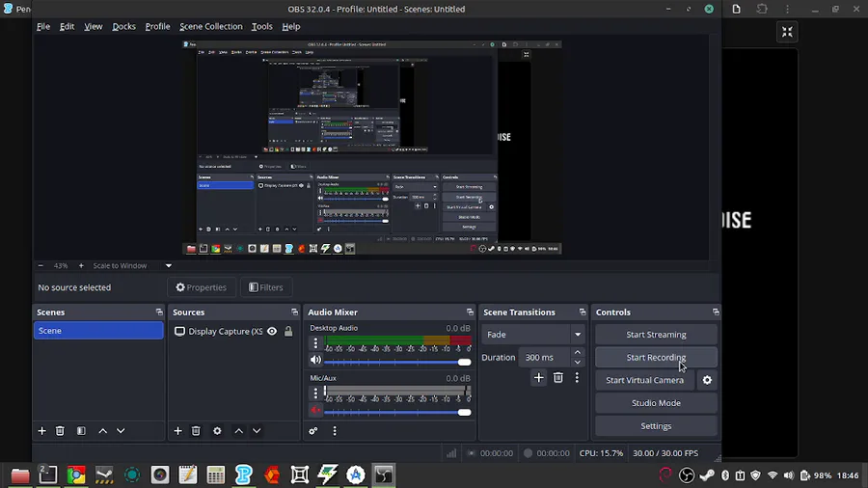The height and width of the screenshot is (488, 868).
Task: Mute Desktop Audio speaker icon
Action: (315, 360)
